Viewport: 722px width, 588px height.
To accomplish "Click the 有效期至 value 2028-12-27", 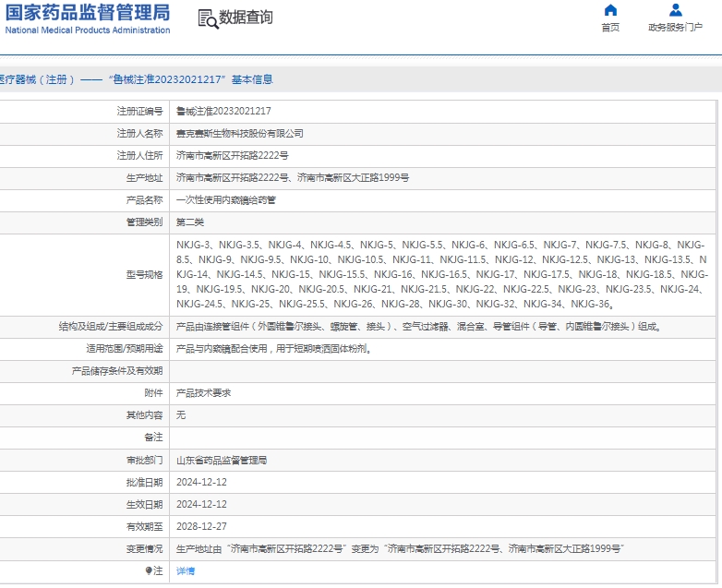I will click(x=201, y=526).
